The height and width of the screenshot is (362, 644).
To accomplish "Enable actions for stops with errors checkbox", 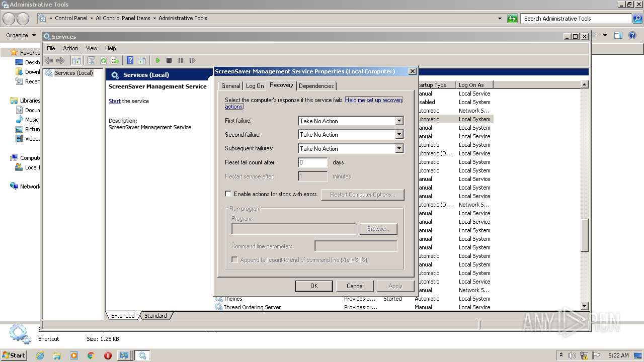I will [x=228, y=194].
